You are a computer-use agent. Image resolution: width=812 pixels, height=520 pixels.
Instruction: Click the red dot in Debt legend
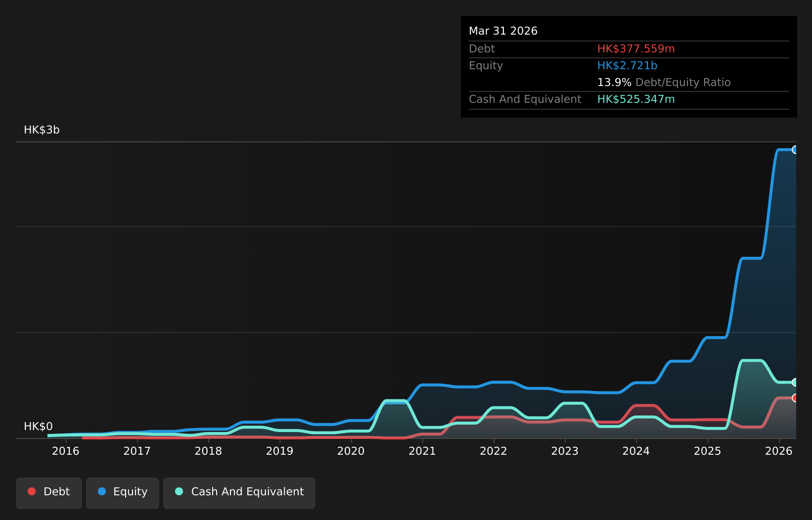coord(32,491)
